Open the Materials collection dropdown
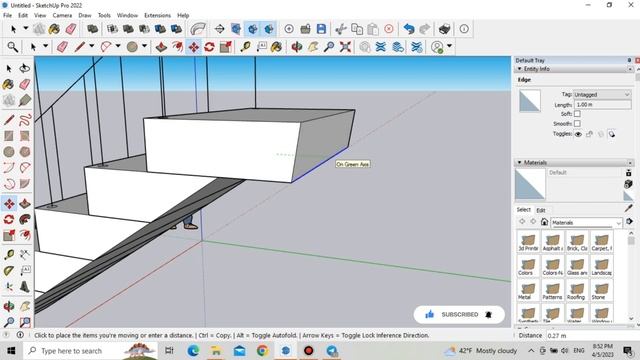This screenshot has width=640, height=360. click(x=587, y=222)
